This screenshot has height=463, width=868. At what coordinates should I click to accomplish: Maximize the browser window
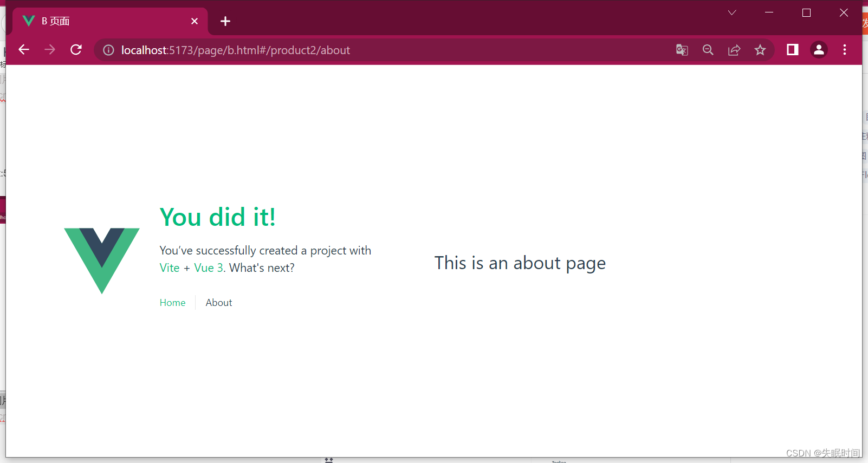[806, 12]
